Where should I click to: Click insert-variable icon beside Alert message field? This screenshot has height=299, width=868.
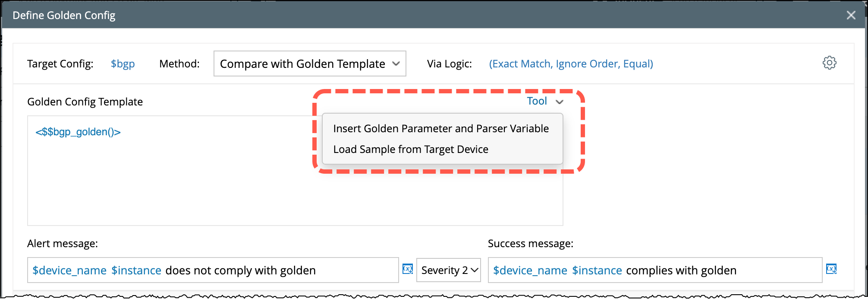coord(408,269)
